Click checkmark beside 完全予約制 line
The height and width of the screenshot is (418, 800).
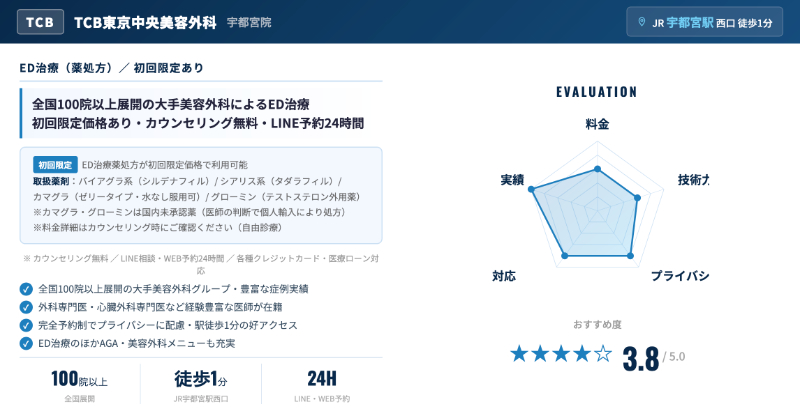tap(26, 325)
